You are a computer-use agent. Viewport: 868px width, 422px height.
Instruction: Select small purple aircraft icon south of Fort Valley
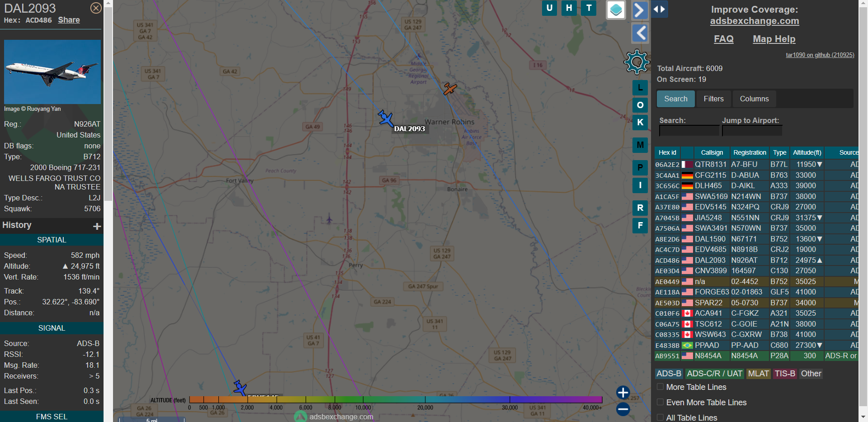[329, 220]
